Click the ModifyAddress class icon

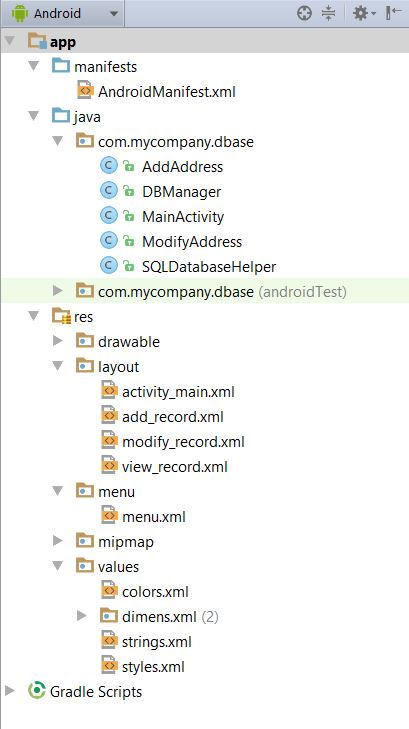coord(109,241)
